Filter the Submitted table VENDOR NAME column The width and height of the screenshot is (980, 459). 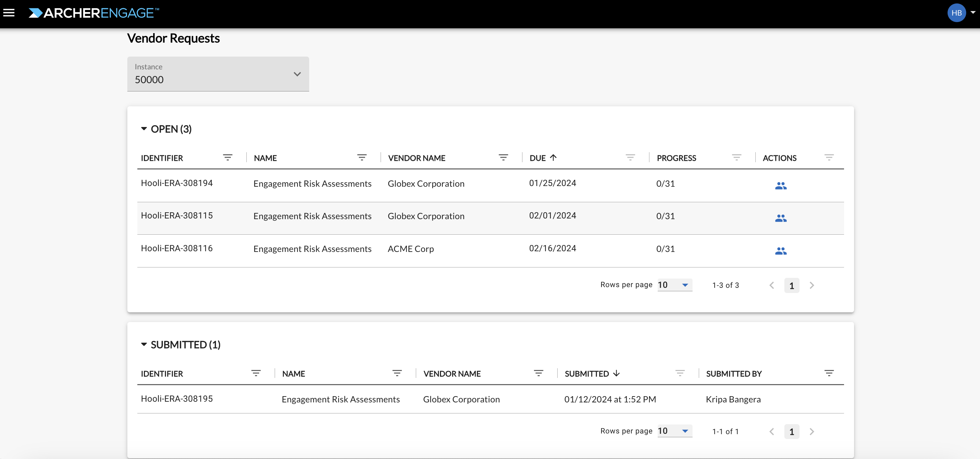pos(539,373)
